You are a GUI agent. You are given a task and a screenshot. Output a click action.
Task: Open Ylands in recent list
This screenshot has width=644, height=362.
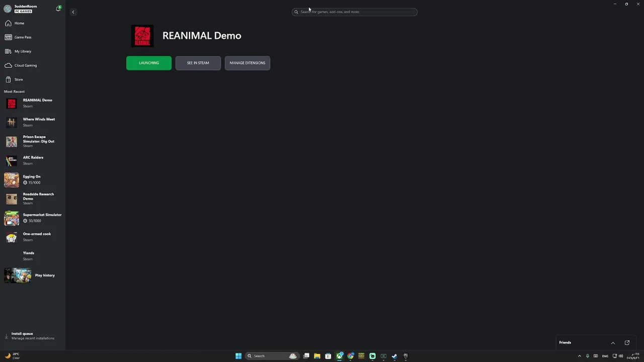(33, 256)
